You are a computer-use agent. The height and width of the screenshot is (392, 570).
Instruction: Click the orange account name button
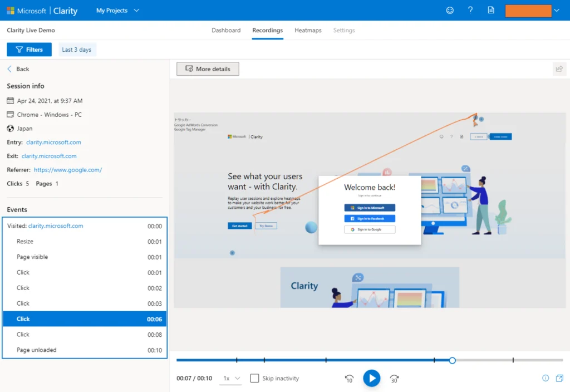[528, 11]
